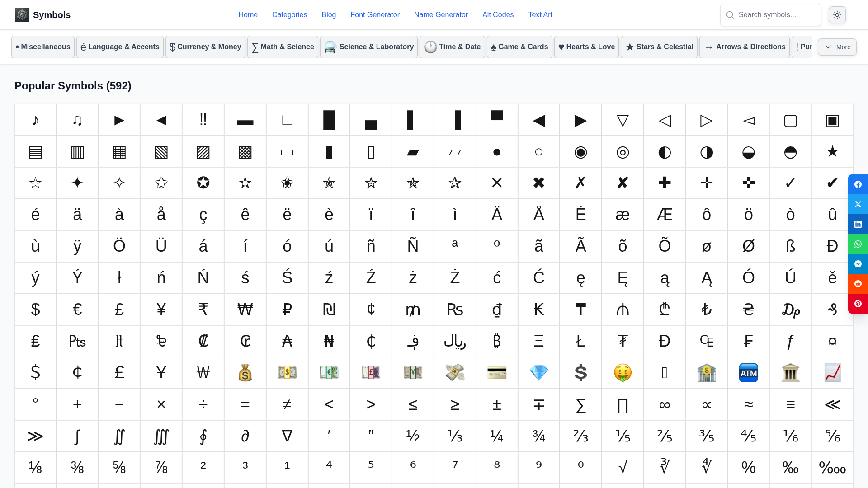Image resolution: width=868 pixels, height=488 pixels.
Task: Pick the ATM emoji symbol
Action: click(x=748, y=373)
